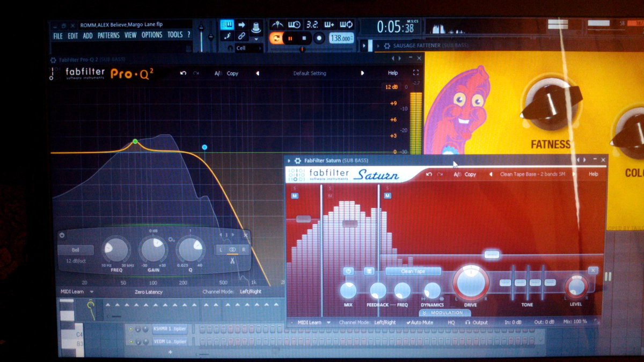Expand the Saturn MODULATION section
This screenshot has height=362, width=644.
coord(444,313)
